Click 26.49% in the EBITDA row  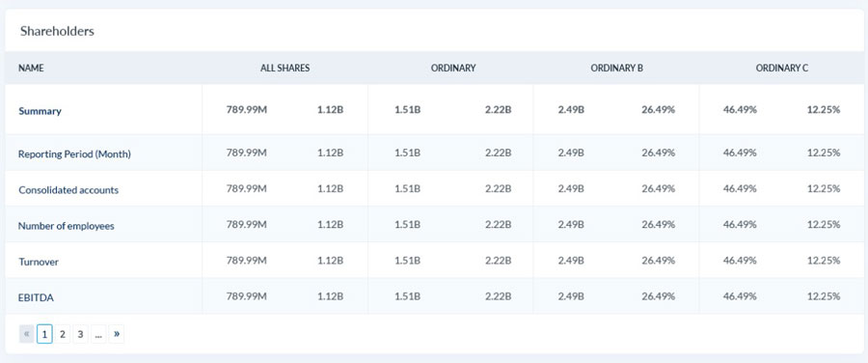point(658,296)
